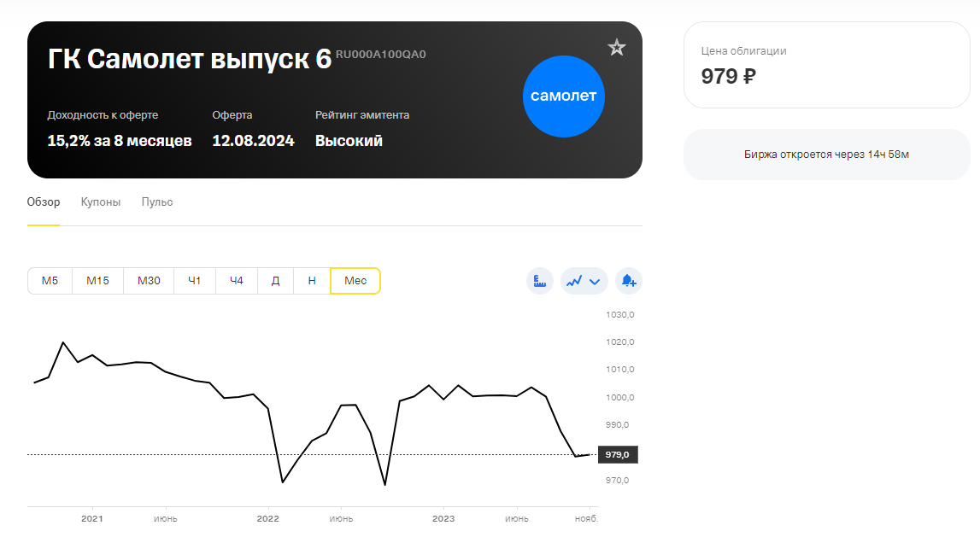980x543 pixels.
Task: Click the yield value 15,2% за 8 месяцев
Action: click(x=120, y=141)
